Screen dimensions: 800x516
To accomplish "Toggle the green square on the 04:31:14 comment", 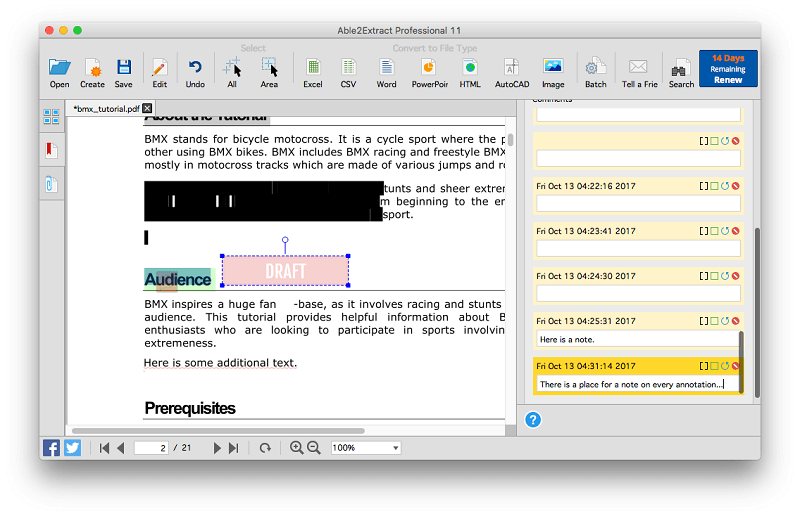I will (x=715, y=366).
